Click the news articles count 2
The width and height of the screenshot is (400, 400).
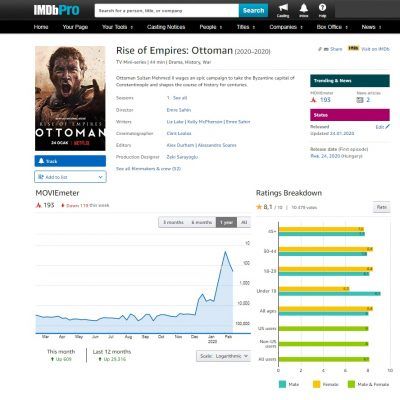(x=368, y=100)
